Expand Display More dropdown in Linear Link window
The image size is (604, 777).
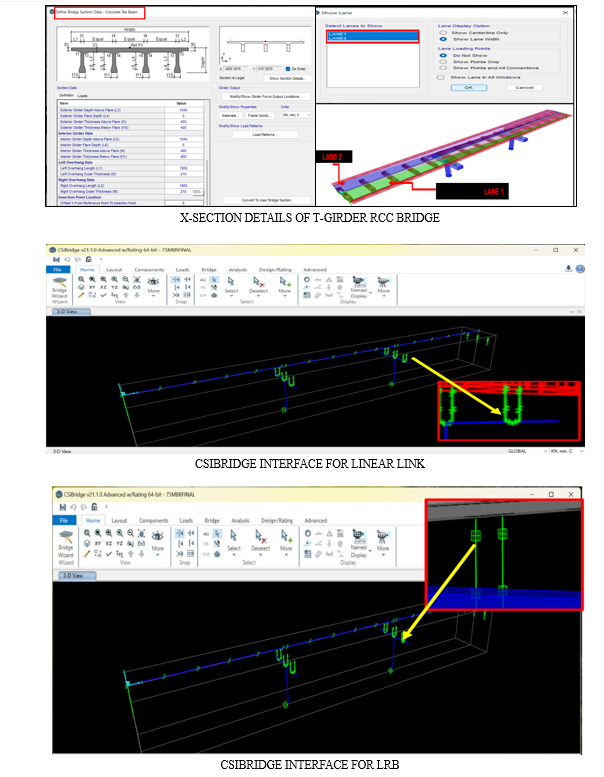click(384, 296)
